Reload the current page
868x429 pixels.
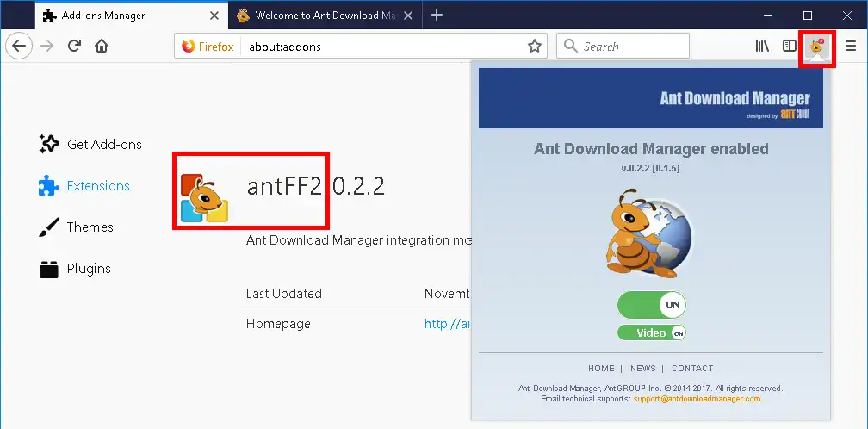[75, 46]
